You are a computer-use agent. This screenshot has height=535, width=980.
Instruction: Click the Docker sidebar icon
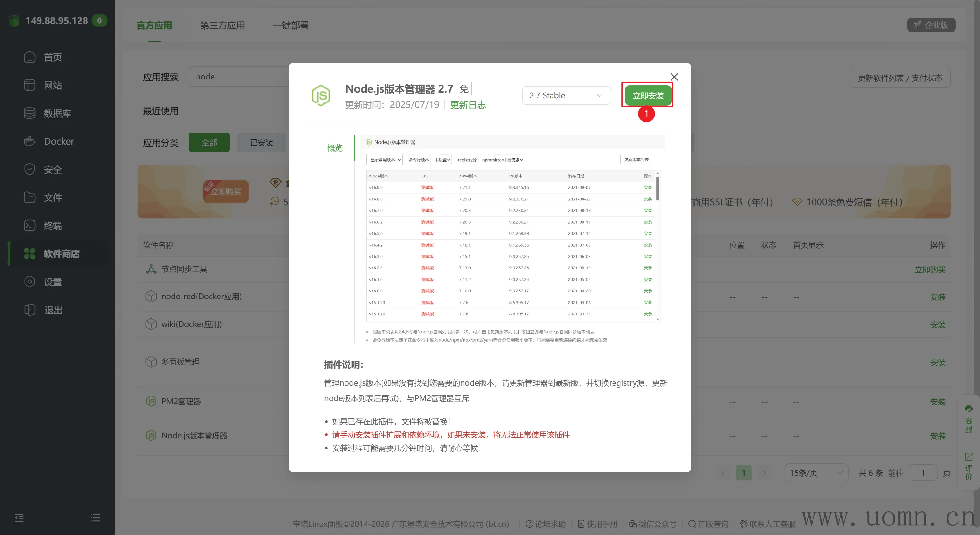coord(29,141)
